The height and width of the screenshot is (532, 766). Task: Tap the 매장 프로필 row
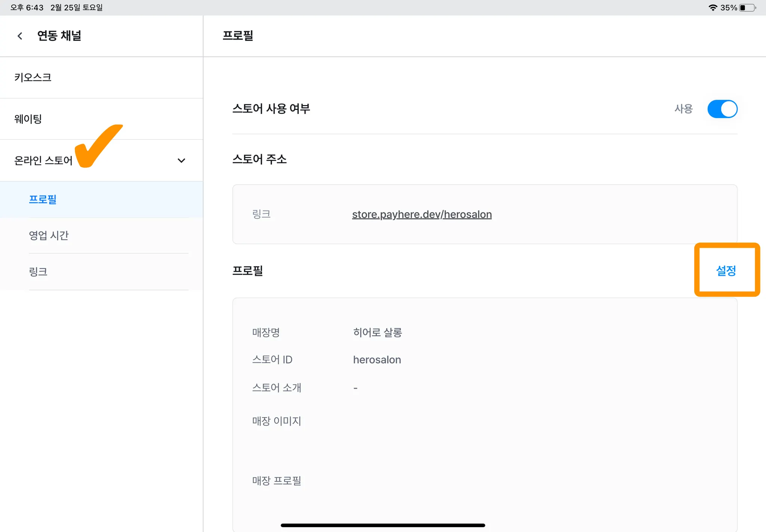(276, 480)
